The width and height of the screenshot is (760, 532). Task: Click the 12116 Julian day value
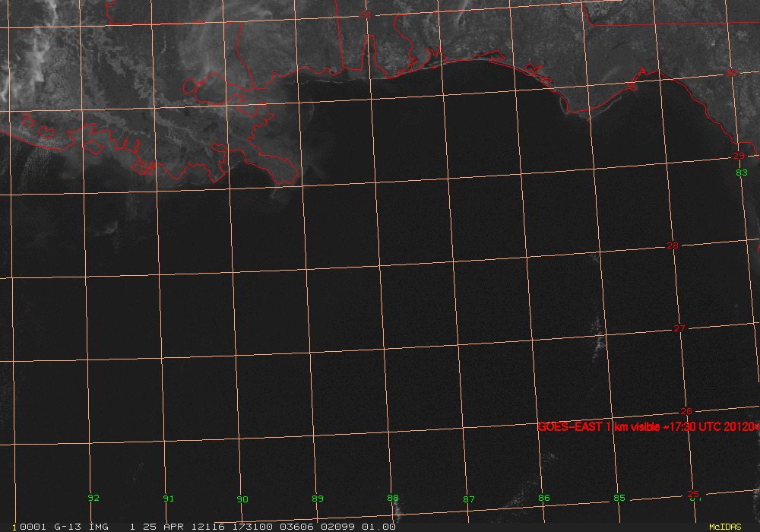pos(208,527)
